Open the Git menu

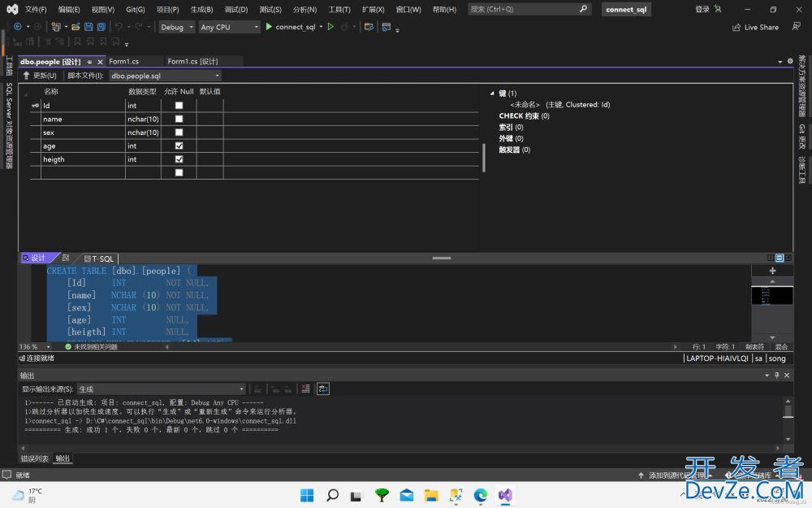(x=135, y=9)
